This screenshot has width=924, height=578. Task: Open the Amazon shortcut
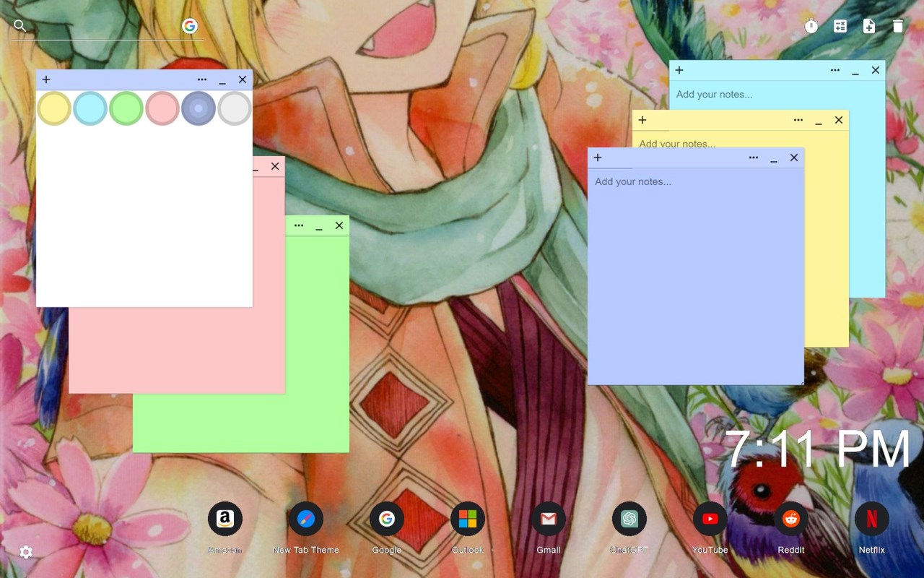click(x=225, y=519)
